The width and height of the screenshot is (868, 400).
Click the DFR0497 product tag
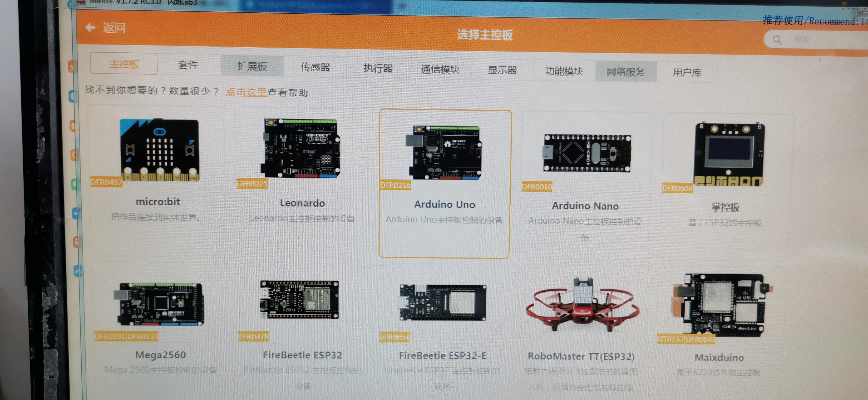click(x=106, y=182)
